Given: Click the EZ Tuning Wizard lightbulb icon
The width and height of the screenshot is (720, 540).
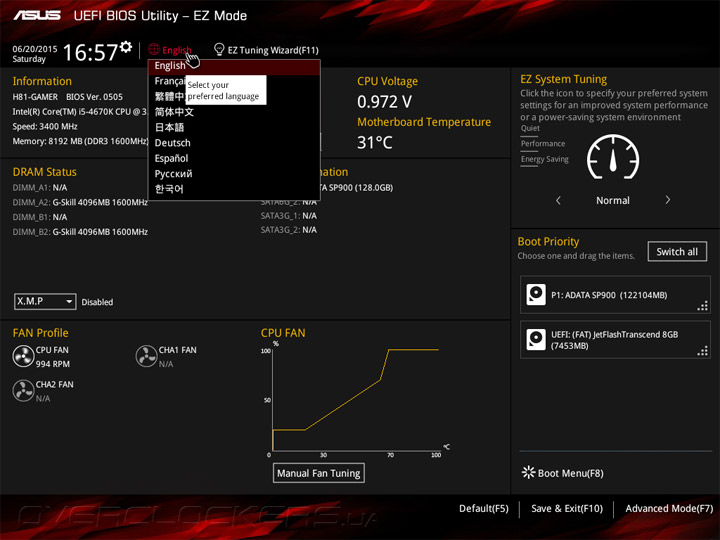Looking at the screenshot, I should [219, 49].
